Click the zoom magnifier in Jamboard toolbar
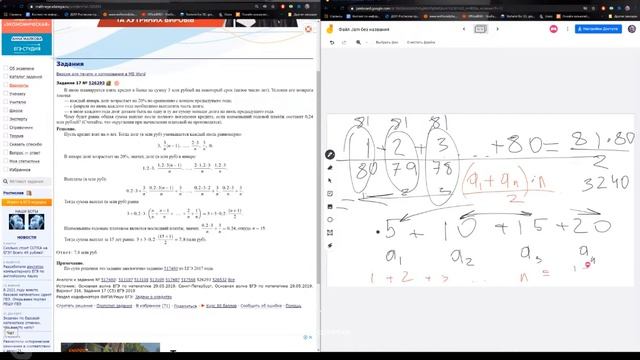The image size is (640, 360). (358, 42)
